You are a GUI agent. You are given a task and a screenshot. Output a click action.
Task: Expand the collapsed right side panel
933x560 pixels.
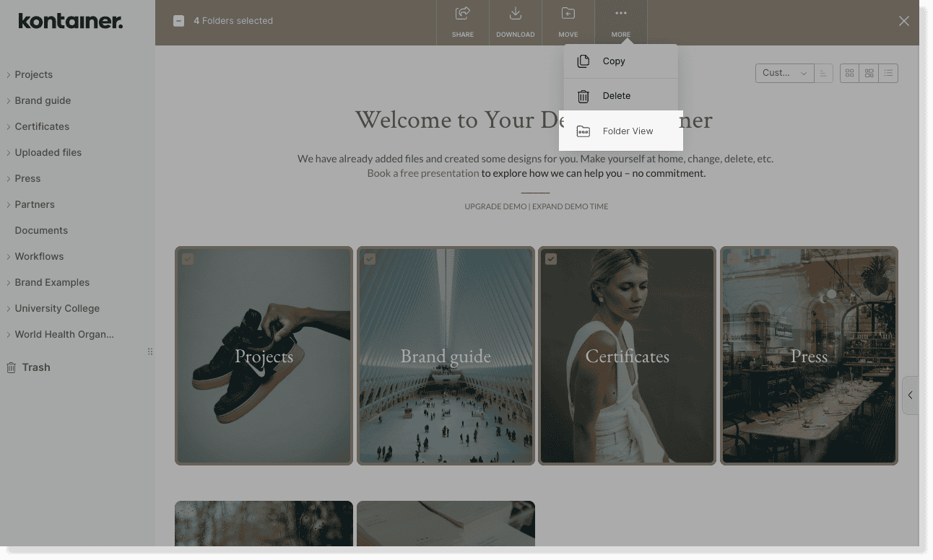pos(910,395)
